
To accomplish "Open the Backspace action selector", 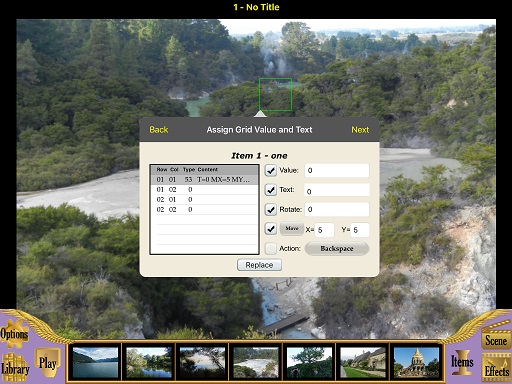I will [x=337, y=249].
